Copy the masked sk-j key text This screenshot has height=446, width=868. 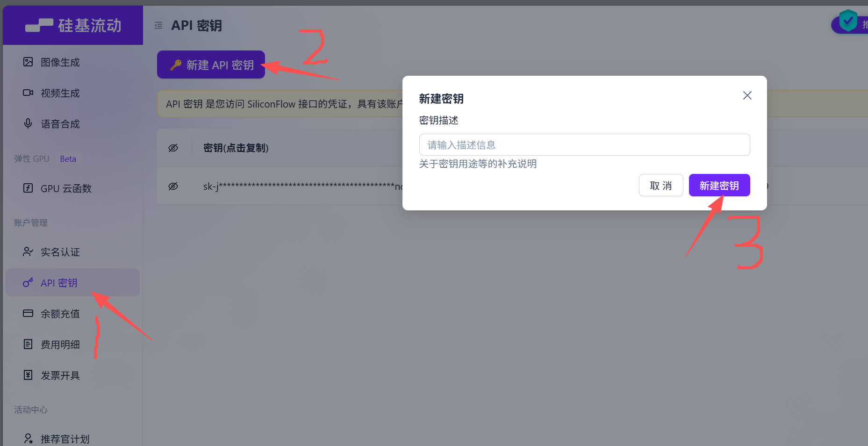click(x=302, y=187)
